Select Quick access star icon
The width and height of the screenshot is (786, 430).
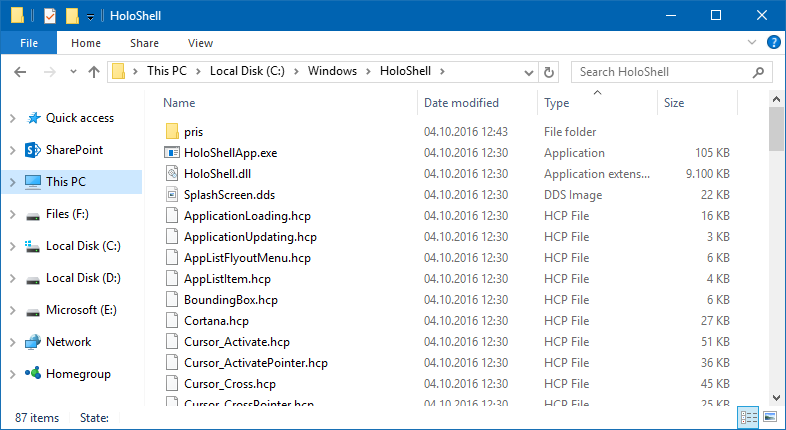pos(33,118)
